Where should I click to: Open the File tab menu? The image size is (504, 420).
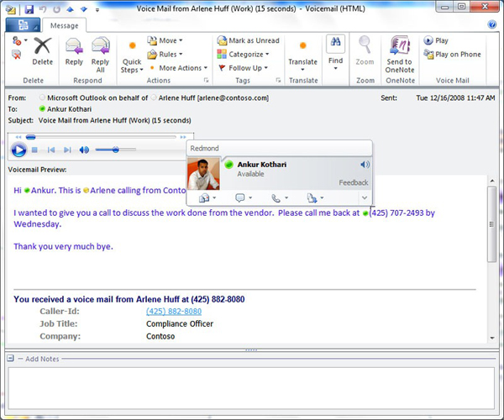(17, 25)
